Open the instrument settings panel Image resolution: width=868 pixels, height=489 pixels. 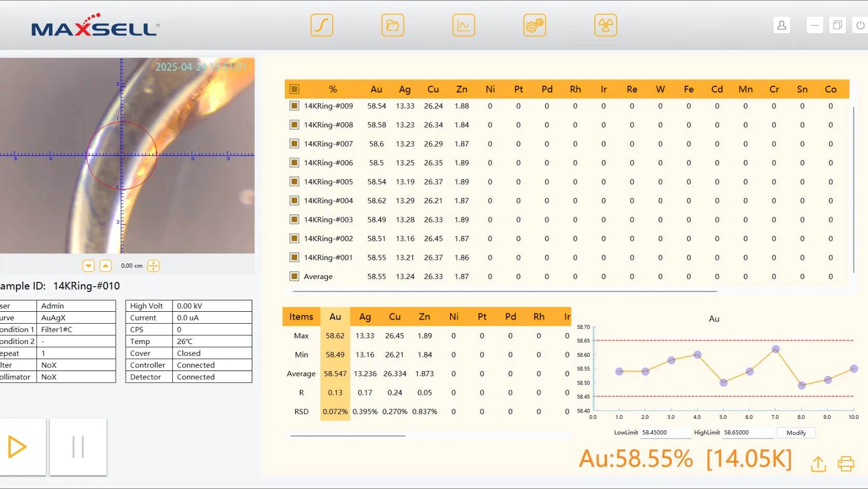point(535,24)
